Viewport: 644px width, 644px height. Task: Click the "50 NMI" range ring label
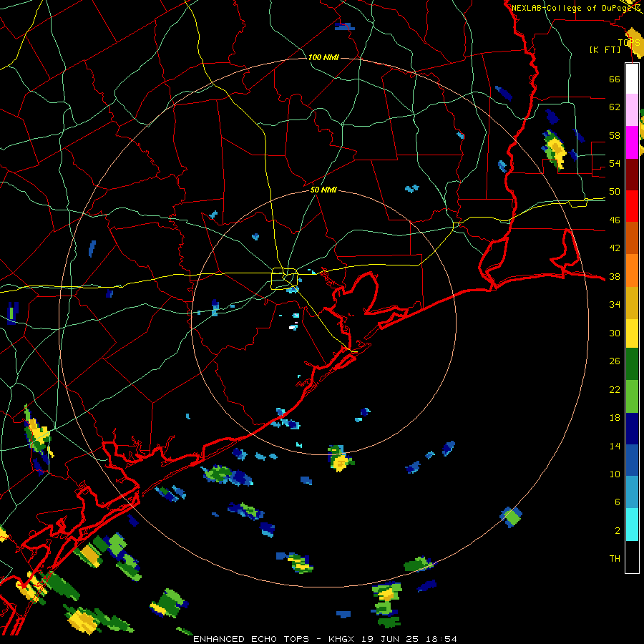323,190
